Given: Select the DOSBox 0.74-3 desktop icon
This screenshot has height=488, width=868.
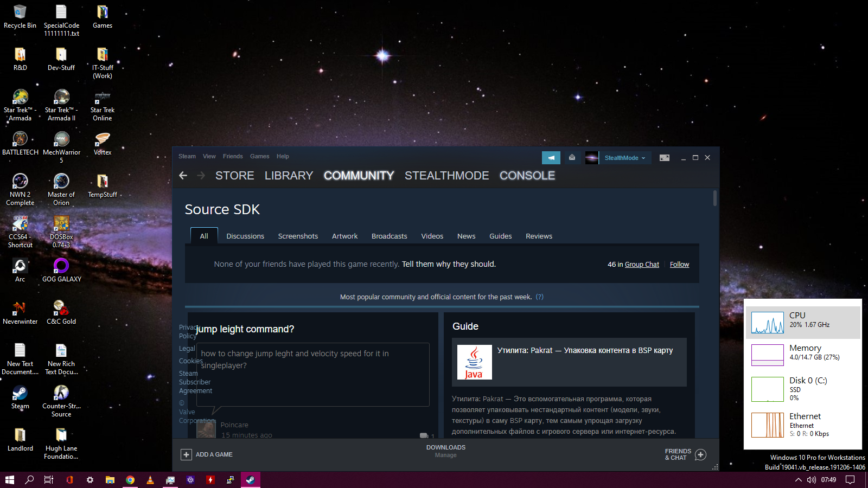Looking at the screenshot, I should 61,232.
